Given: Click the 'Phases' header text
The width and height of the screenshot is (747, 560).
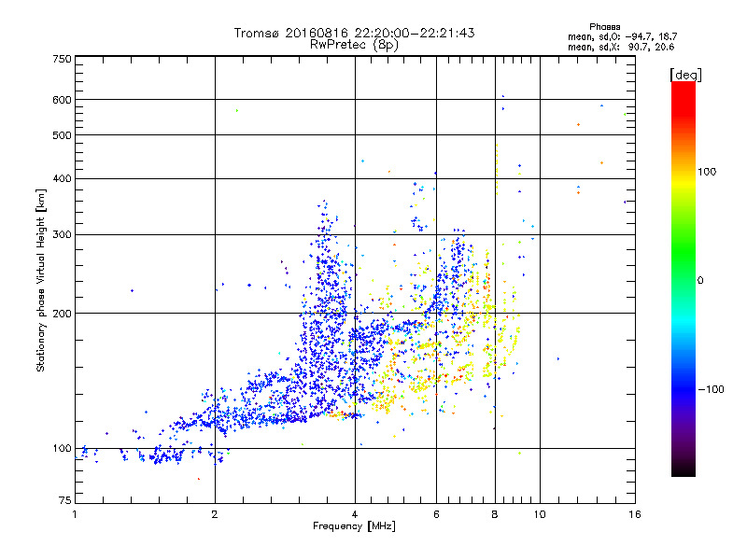Looking at the screenshot, I should pos(604,27).
